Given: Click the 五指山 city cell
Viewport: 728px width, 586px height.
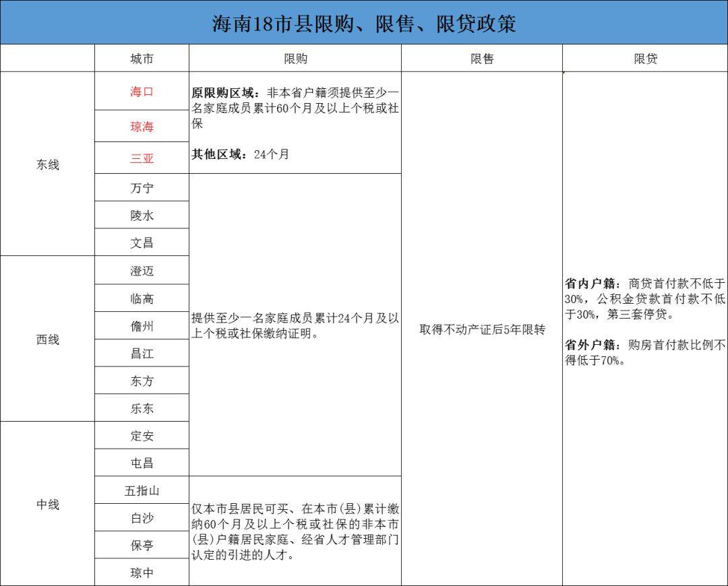Looking at the screenshot, I should click(x=142, y=490).
